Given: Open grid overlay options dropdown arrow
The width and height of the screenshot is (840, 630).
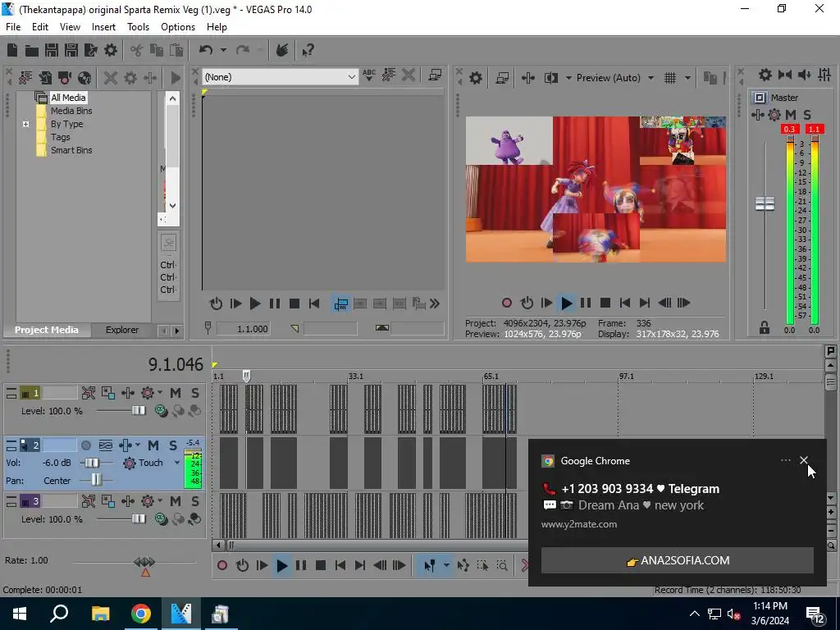Looking at the screenshot, I should [x=688, y=78].
